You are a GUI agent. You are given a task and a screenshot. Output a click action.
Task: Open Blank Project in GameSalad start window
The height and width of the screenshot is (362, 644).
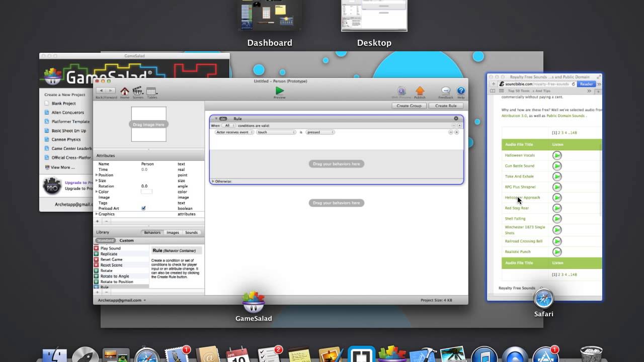coord(63,104)
